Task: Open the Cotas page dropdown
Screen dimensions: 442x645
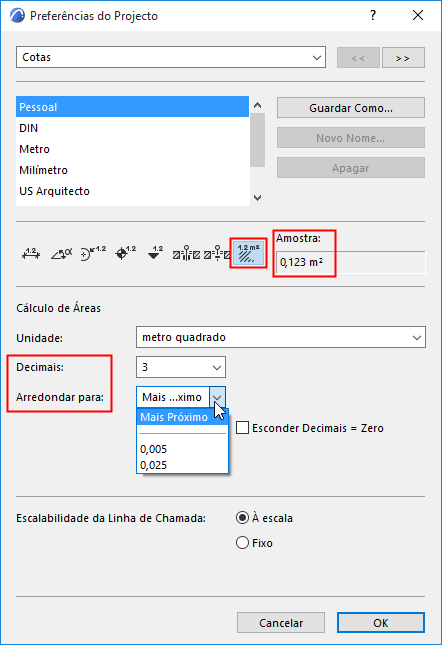Action: click(x=171, y=57)
